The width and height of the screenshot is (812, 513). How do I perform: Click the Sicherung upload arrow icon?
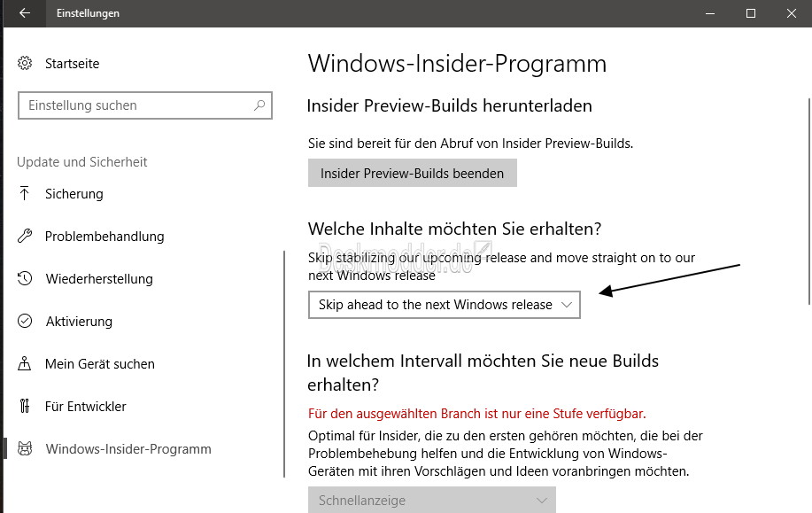coord(24,193)
